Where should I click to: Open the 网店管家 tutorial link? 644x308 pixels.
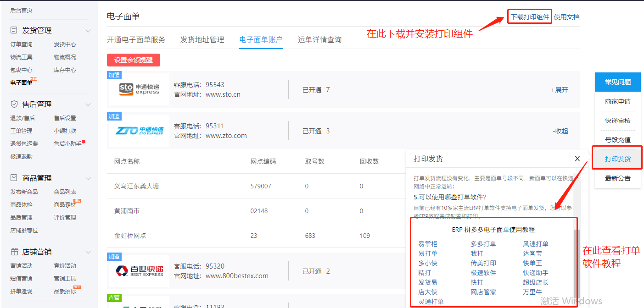pos(483,292)
